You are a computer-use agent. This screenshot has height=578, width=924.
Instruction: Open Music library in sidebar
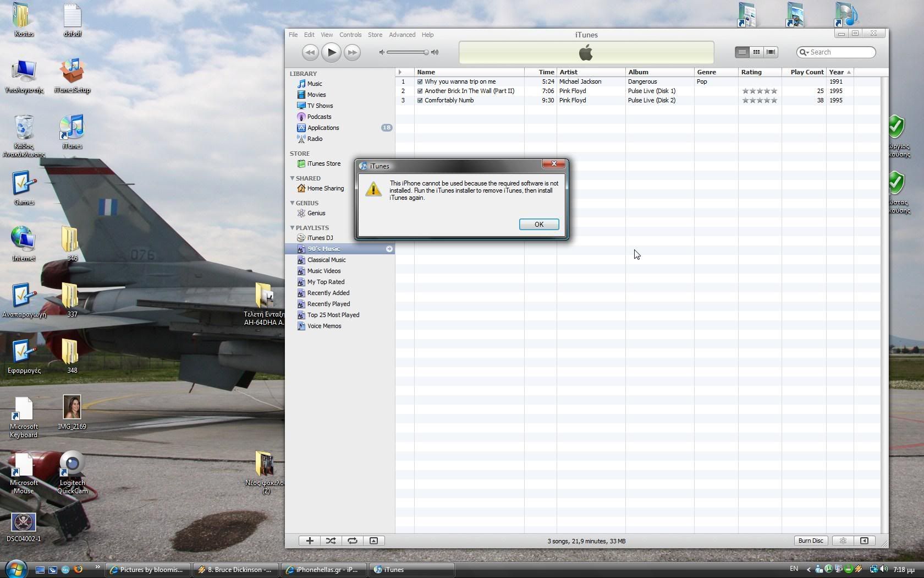315,84
